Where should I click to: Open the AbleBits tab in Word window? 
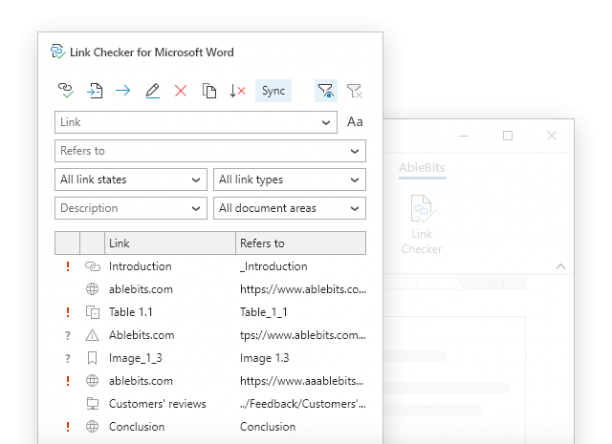(x=422, y=168)
